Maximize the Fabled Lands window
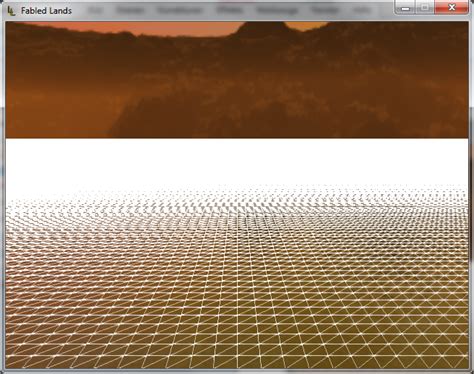The width and height of the screenshot is (474, 374). point(425,7)
